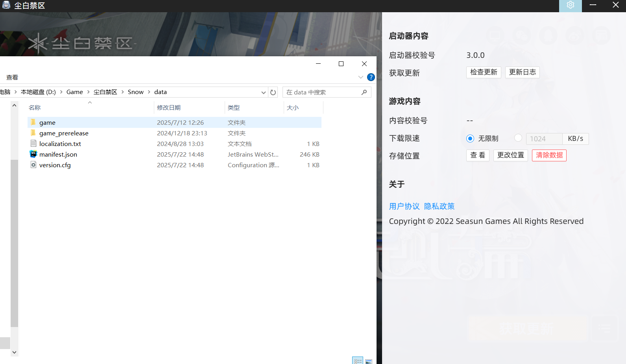Click the localization.txt file icon

coord(33,144)
